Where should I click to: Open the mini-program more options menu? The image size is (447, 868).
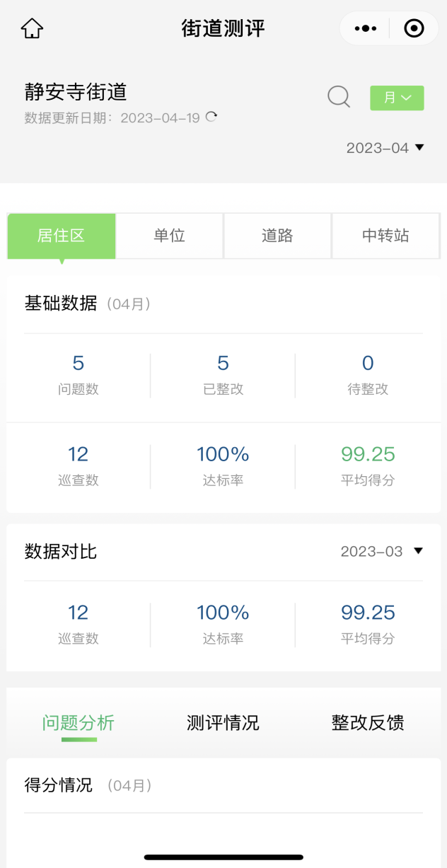coord(365,29)
